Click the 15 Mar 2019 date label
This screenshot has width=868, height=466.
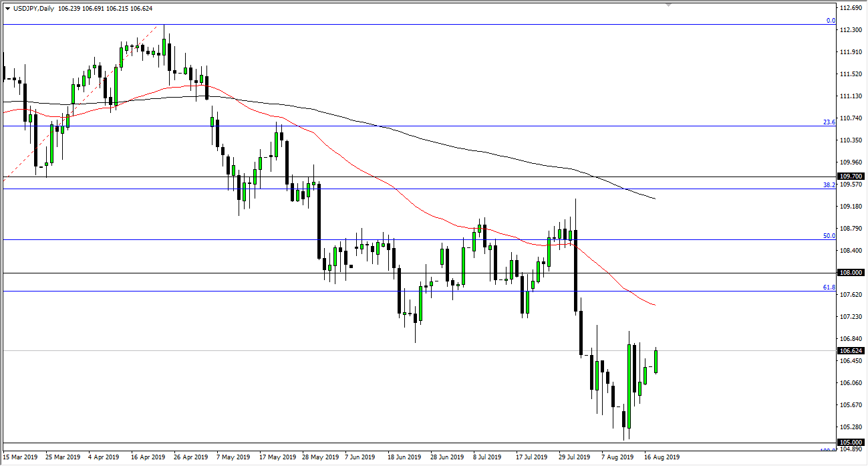(x=20, y=457)
